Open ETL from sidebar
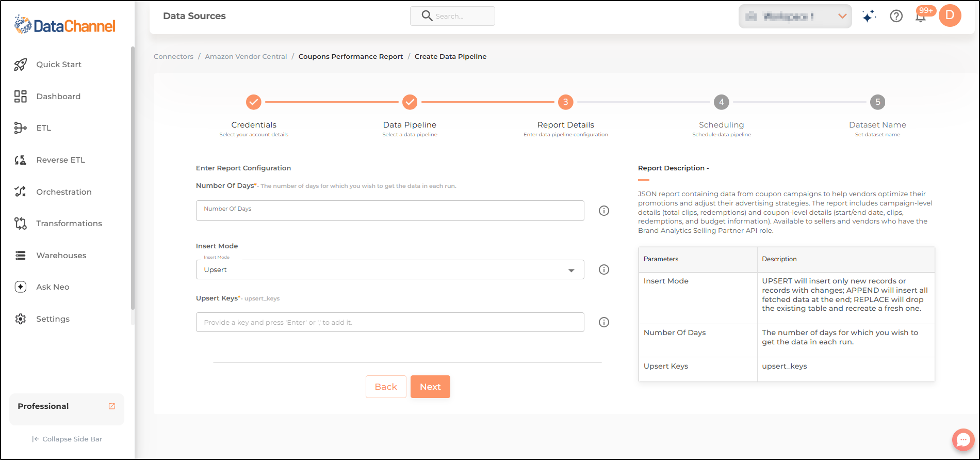The image size is (980, 460). pyautogui.click(x=44, y=128)
